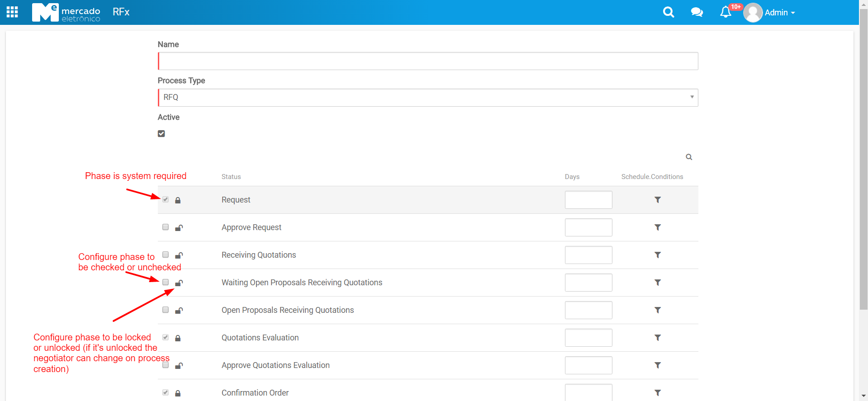Uncheck the Active checkbox
The image size is (868, 401).
pos(161,134)
